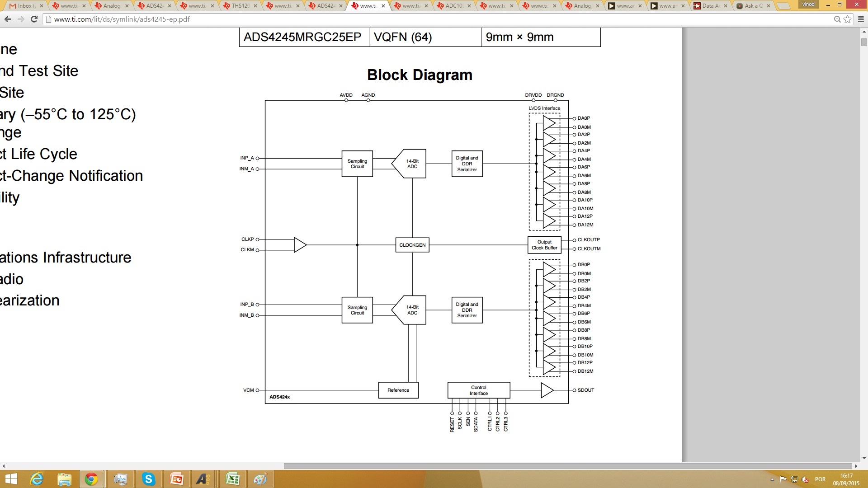The height and width of the screenshot is (488, 868).
Task: Open Skype from the taskbar
Action: coord(148,479)
